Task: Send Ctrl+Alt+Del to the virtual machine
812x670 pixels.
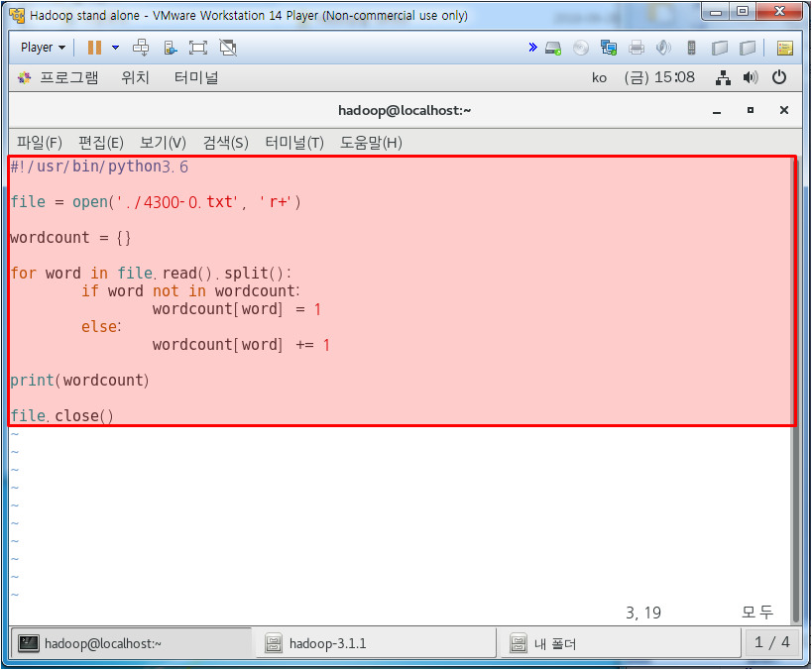Action: click(x=141, y=48)
